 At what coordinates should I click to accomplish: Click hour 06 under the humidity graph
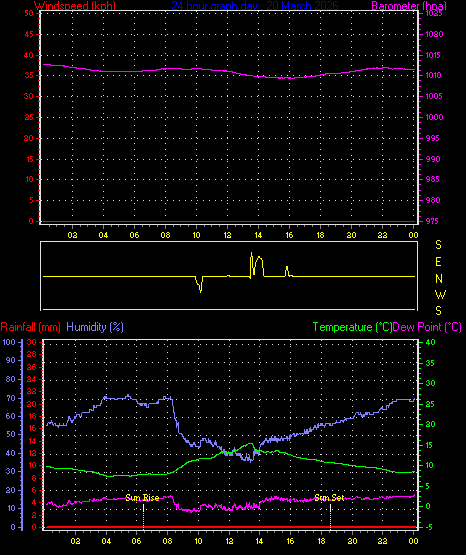point(137,541)
